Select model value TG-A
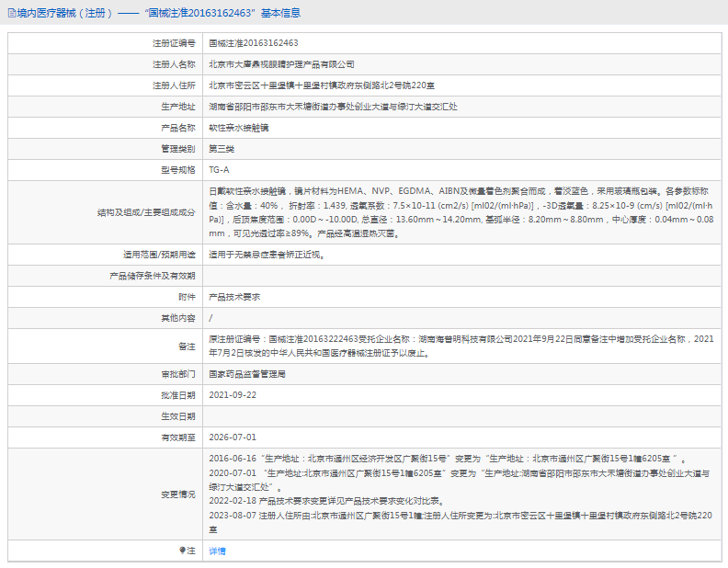This screenshot has width=728, height=568. point(219,170)
